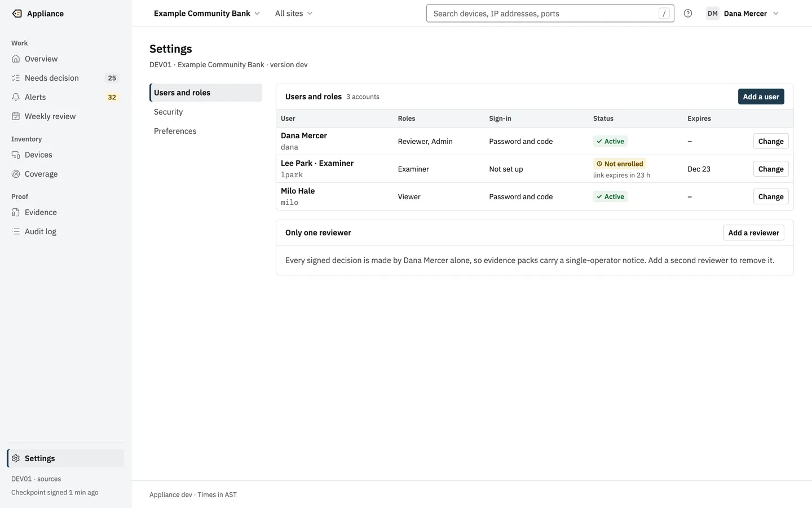Click the 'Reviewer, Admin' roles cell
Screen dimensions: 812x508
coord(425,141)
